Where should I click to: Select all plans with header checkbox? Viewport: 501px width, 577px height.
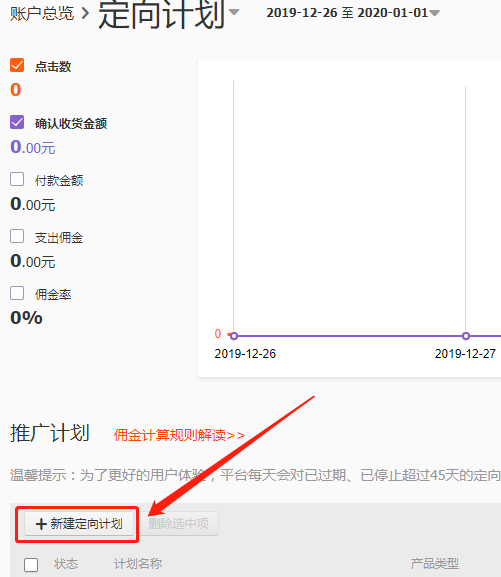tap(31, 565)
